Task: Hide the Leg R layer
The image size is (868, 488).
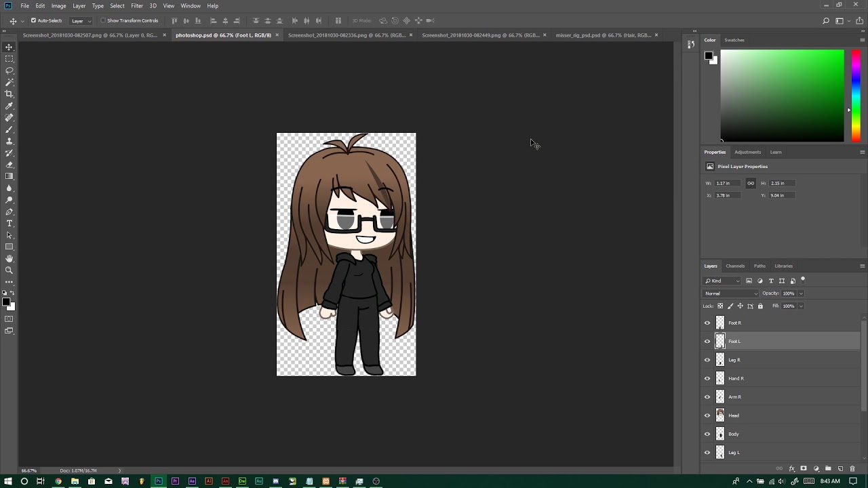Action: [707, 360]
